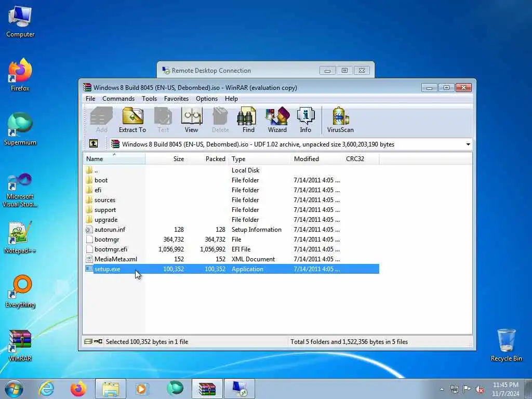
Task: Select the Firefox desktop shortcut
Action: point(20,75)
